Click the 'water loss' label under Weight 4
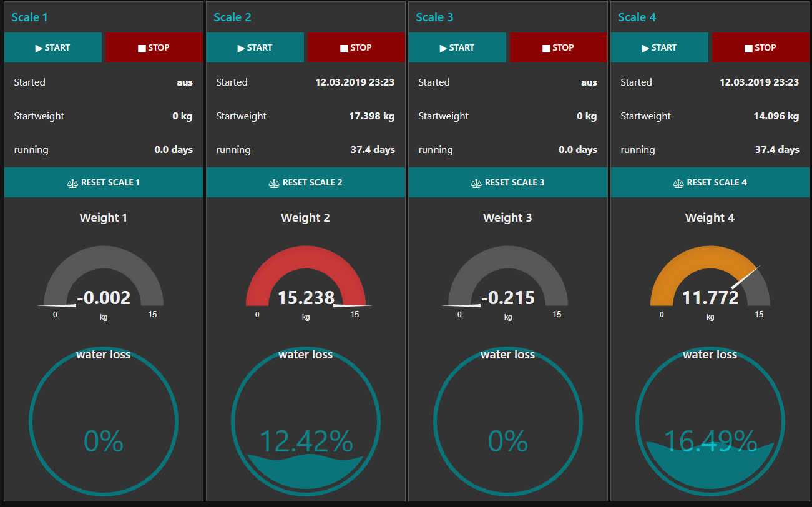This screenshot has width=812, height=507. (710, 355)
